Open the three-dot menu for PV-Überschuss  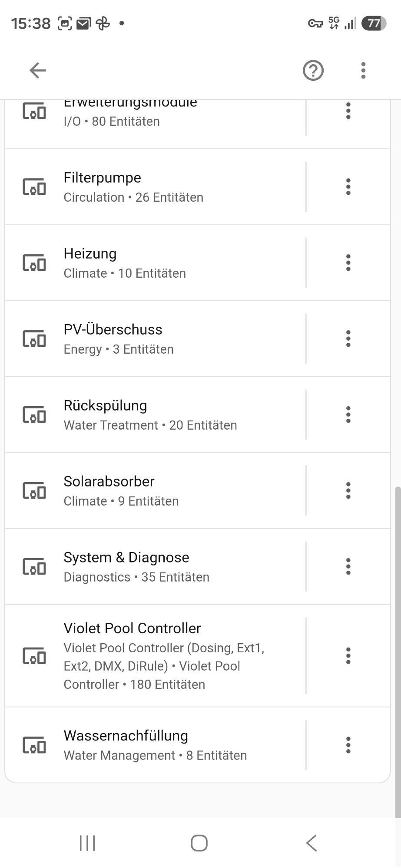click(348, 339)
